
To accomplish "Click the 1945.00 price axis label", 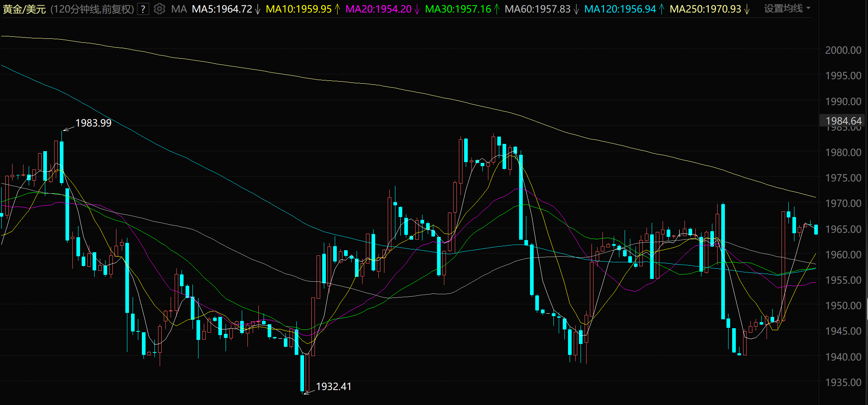I will (843, 331).
